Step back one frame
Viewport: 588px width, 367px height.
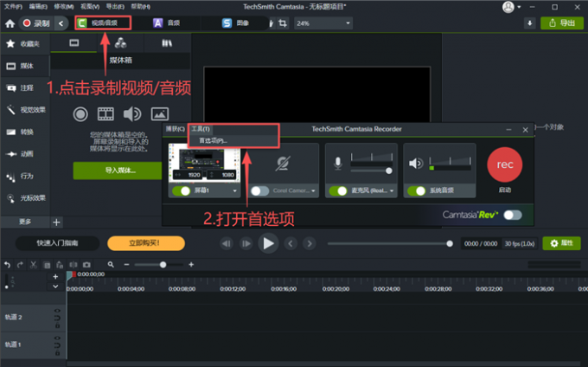point(227,243)
